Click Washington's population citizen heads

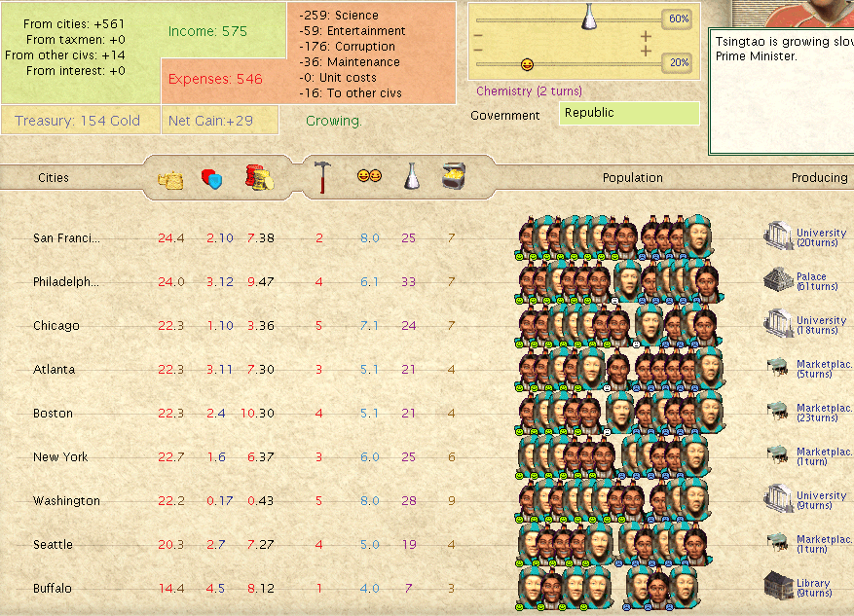pyautogui.click(x=613, y=500)
